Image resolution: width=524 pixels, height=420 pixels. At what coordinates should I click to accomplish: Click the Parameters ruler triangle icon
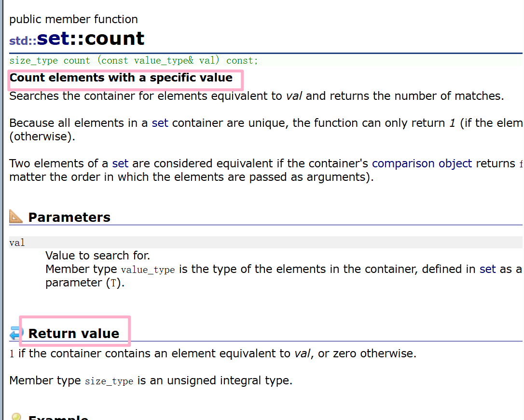16,217
